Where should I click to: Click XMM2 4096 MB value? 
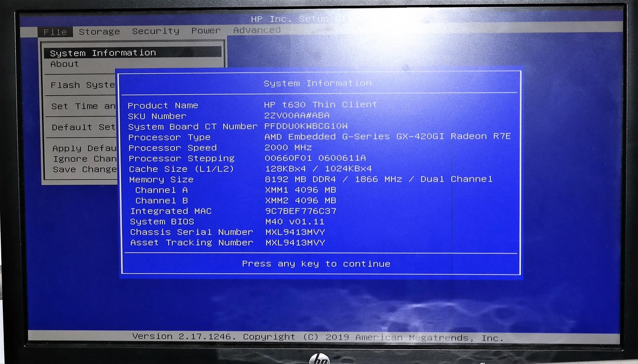(x=301, y=200)
